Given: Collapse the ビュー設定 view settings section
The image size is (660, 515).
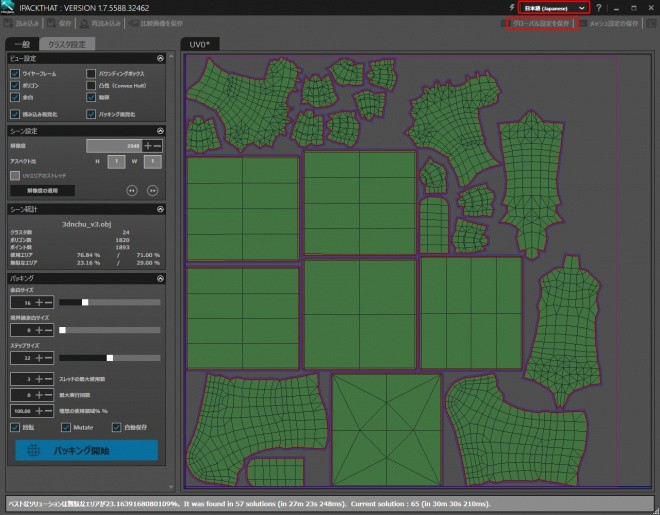Looking at the screenshot, I should point(160,58).
